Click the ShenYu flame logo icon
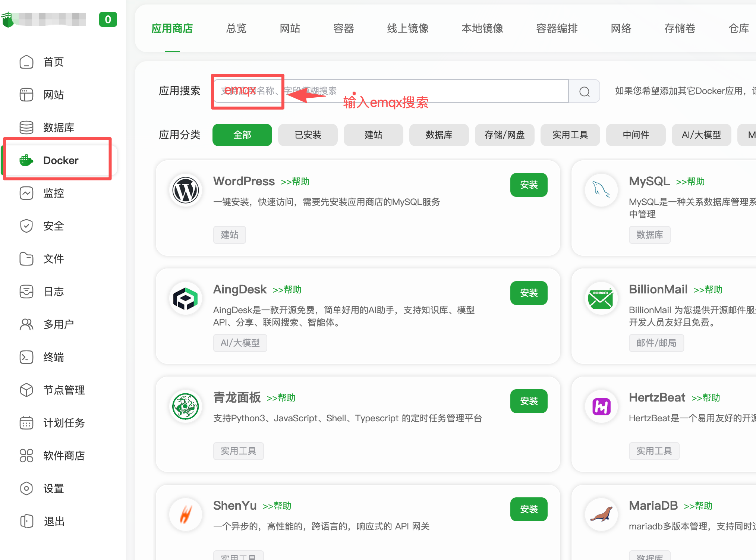Viewport: 756px width, 560px height. point(186,515)
